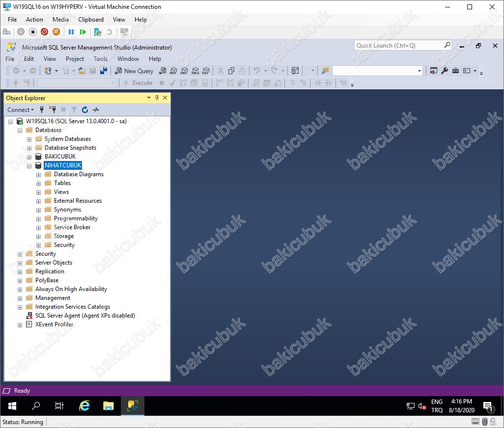
Task: Select Always On High Availability folder
Action: pyautogui.click(x=71, y=289)
